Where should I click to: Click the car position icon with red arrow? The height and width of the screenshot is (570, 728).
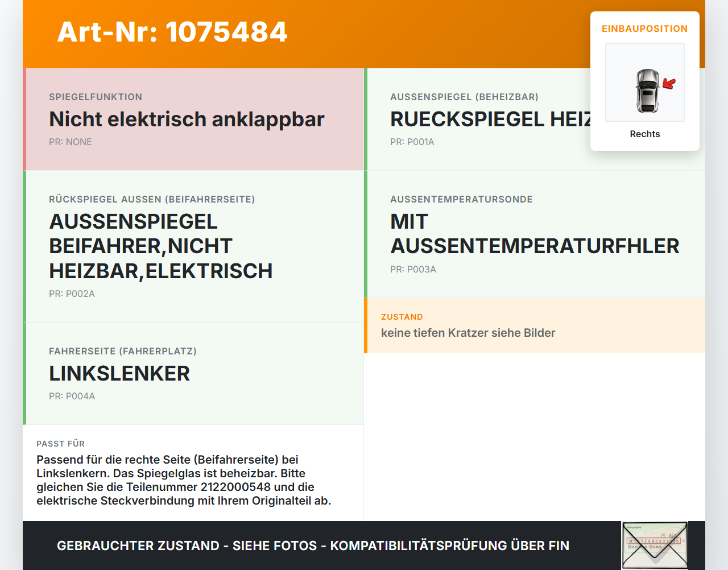tap(645, 82)
